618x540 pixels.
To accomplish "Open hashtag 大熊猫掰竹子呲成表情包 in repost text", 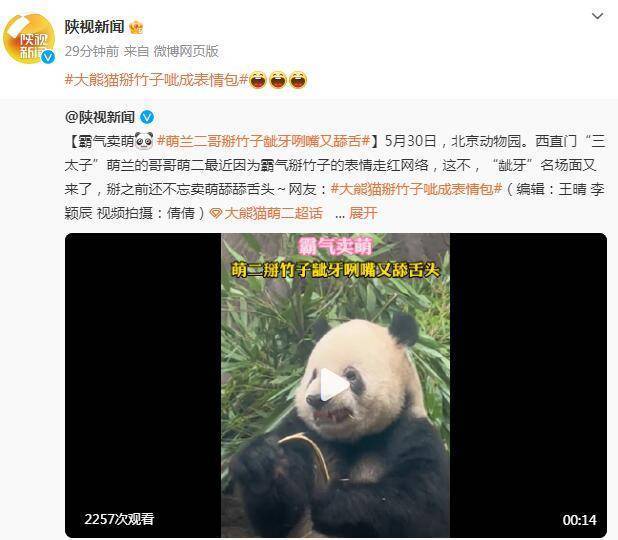I will (x=416, y=189).
